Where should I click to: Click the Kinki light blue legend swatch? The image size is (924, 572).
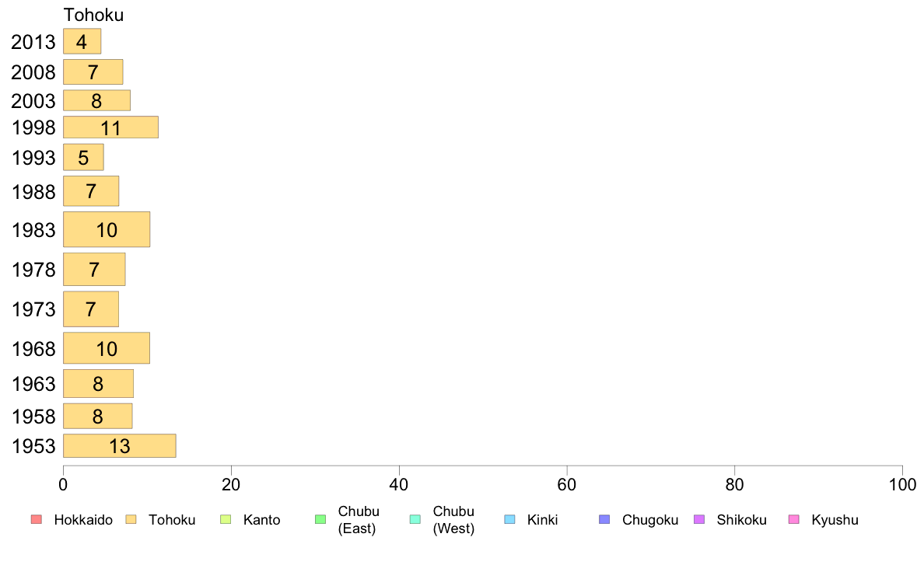[x=509, y=520]
